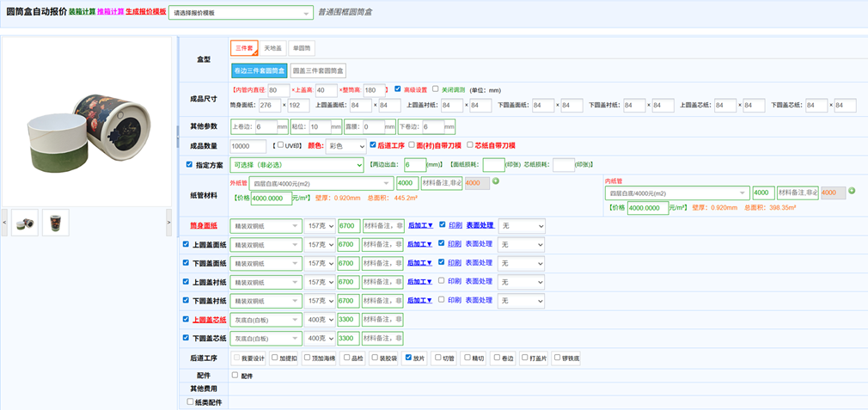Switch to the 单圆筒 box type tab
The image size is (868, 410).
click(x=302, y=49)
